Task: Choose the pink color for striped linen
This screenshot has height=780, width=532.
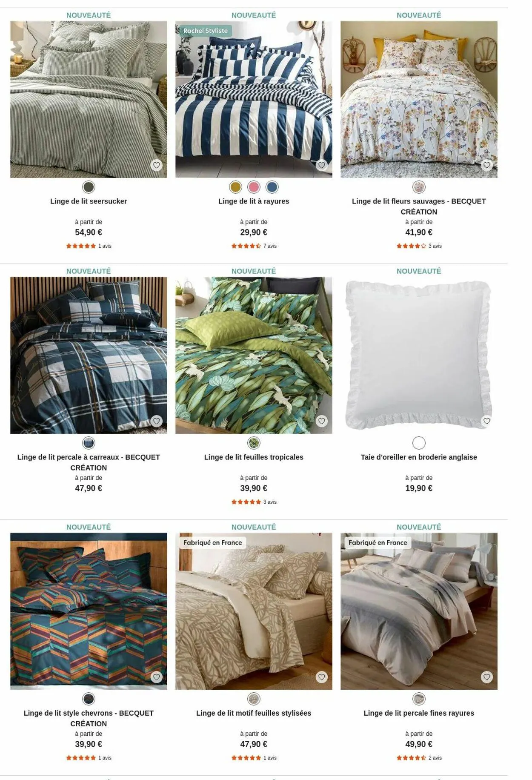Action: pos(254,187)
